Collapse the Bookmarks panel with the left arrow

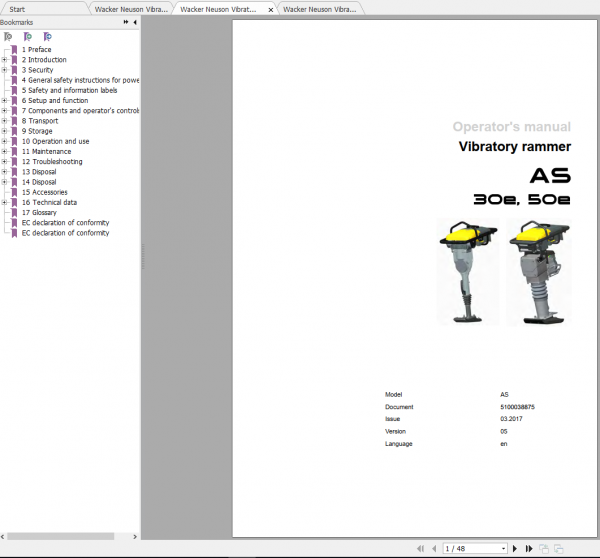point(135,22)
